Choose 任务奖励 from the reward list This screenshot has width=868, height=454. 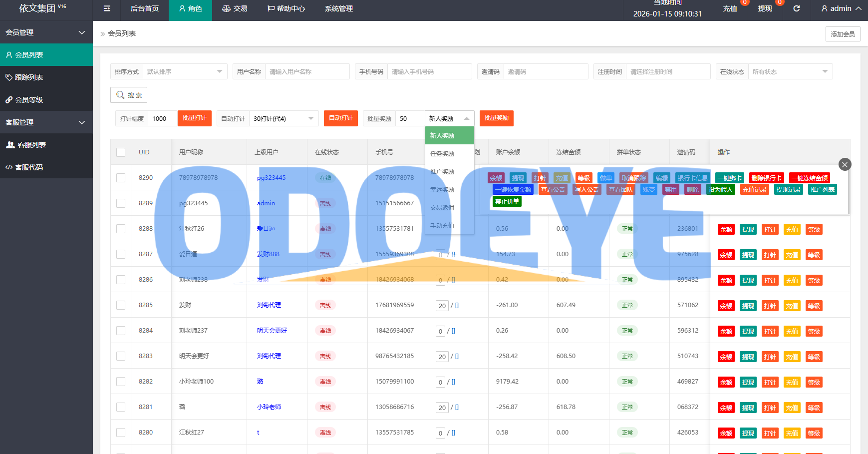tap(442, 154)
